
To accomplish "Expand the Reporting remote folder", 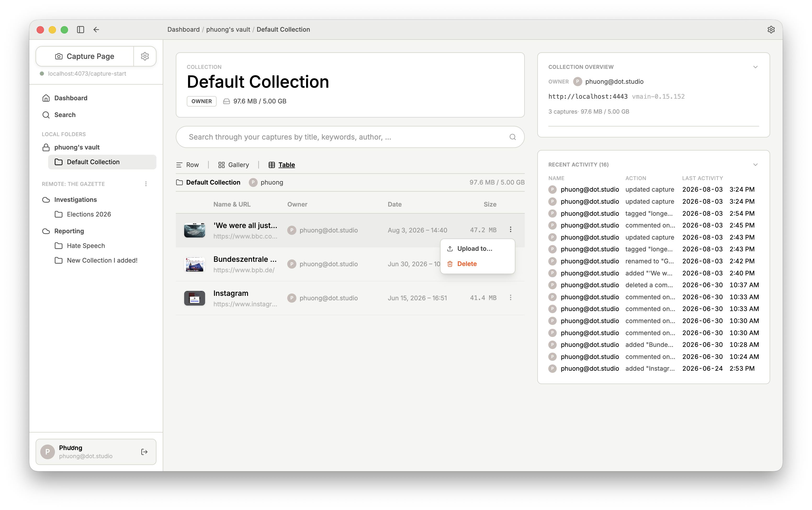I will (69, 231).
